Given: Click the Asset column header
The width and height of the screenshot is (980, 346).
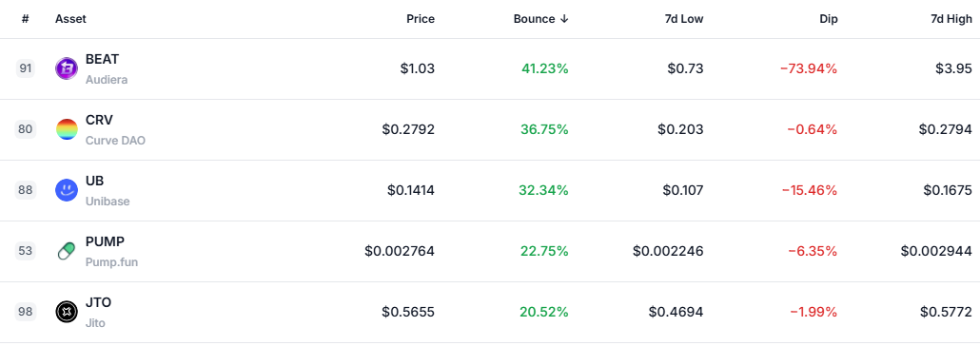Looking at the screenshot, I should pos(70,19).
